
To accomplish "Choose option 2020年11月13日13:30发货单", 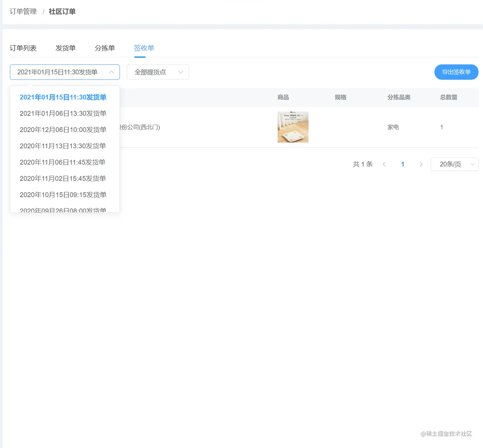I will [x=65, y=146].
